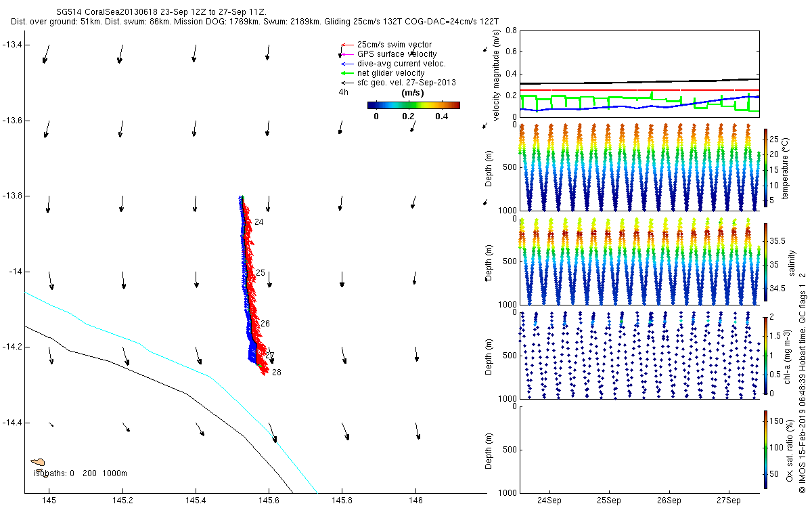Screen dimensions: 812x508
Task: Click the '145.2' longitude tick label
Action: (x=122, y=500)
